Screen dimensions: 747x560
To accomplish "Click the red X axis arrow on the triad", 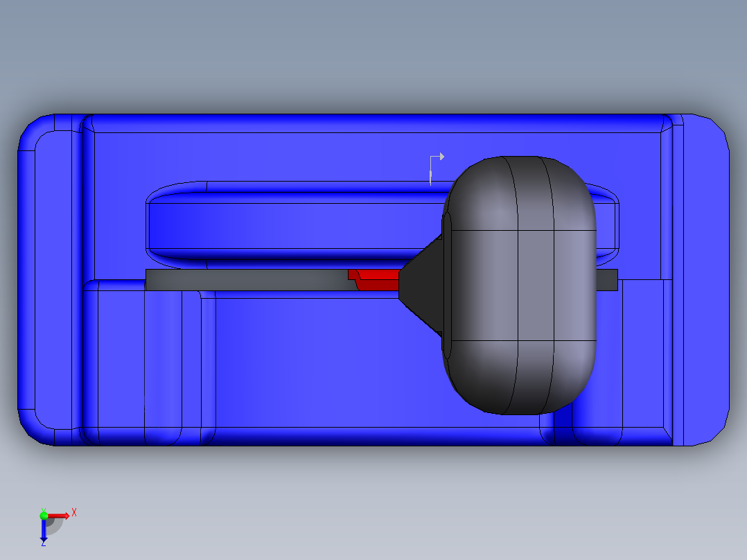I will click(x=59, y=516).
